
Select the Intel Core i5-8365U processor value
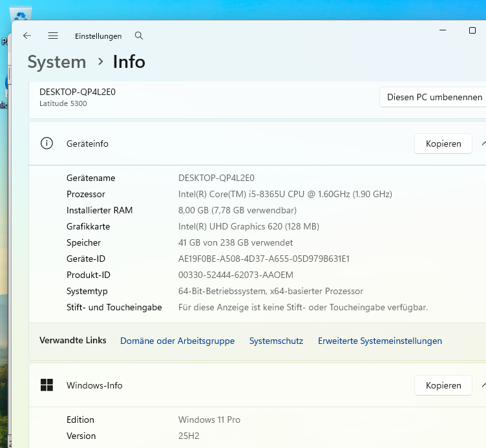285,194
